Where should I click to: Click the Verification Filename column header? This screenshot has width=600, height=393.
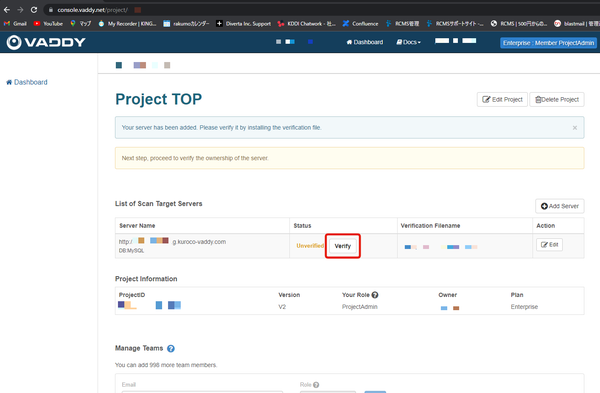pos(430,226)
